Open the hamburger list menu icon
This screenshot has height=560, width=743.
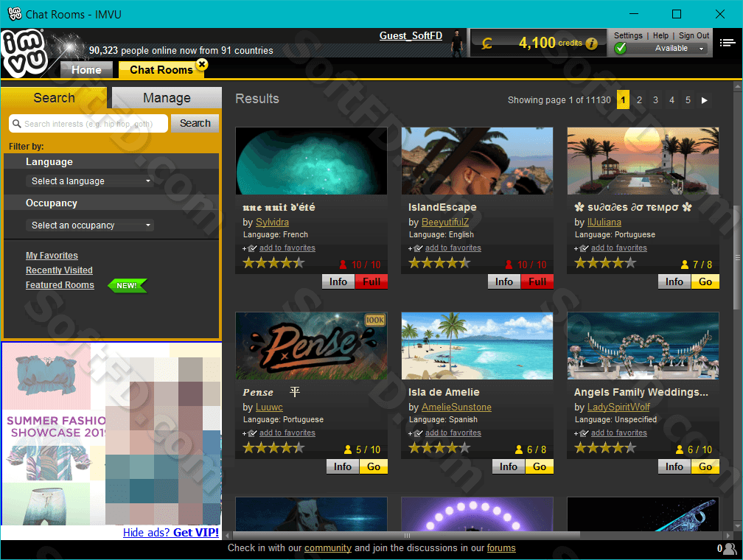click(728, 43)
